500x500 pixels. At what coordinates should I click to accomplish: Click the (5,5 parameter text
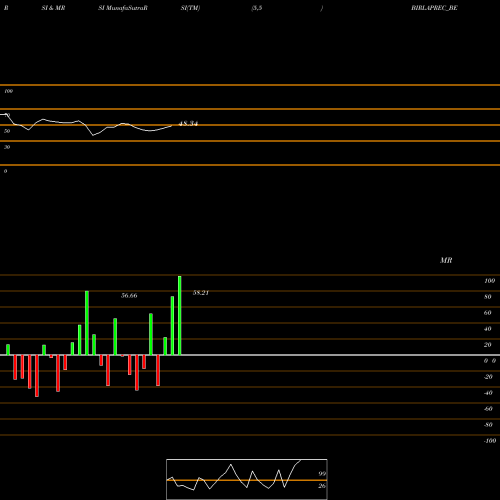pyautogui.click(x=257, y=8)
